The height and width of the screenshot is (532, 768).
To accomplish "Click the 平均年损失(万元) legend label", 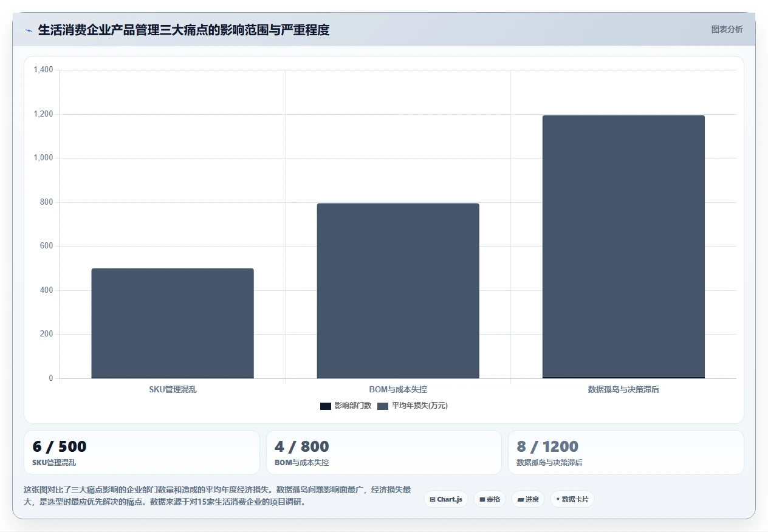I will (419, 406).
